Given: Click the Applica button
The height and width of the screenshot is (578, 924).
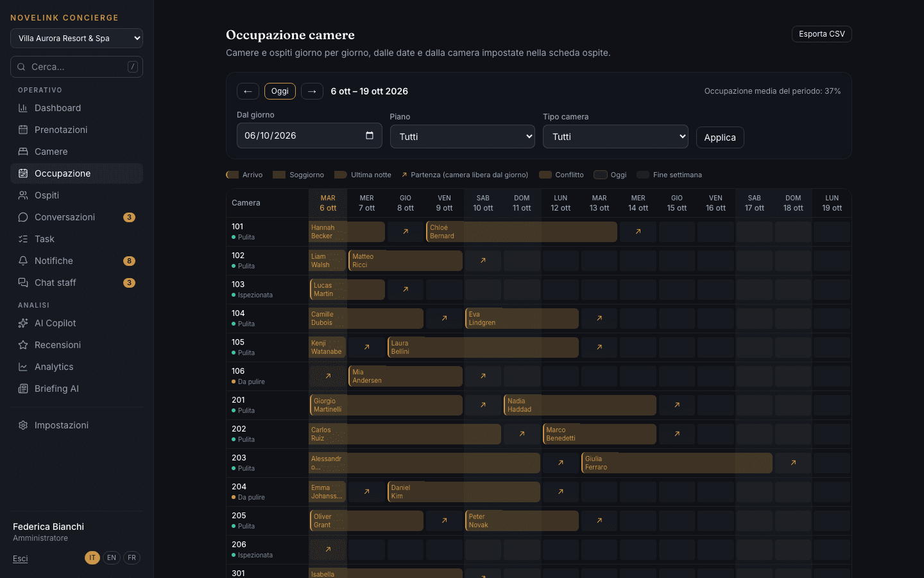Looking at the screenshot, I should point(720,137).
